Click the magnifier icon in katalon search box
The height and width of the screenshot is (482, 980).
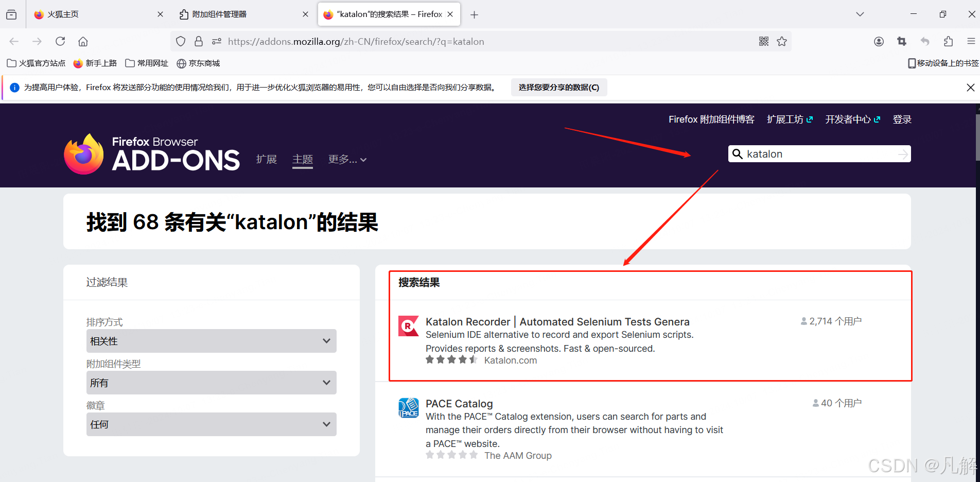pyautogui.click(x=737, y=153)
